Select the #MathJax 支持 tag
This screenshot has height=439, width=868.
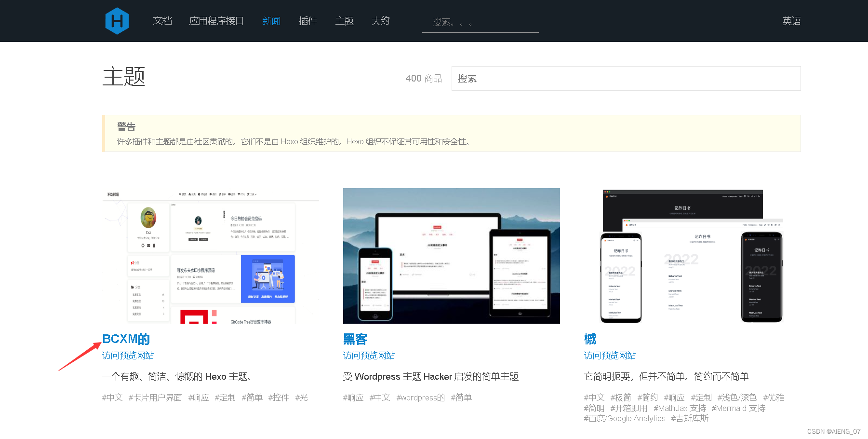pyautogui.click(x=680, y=408)
